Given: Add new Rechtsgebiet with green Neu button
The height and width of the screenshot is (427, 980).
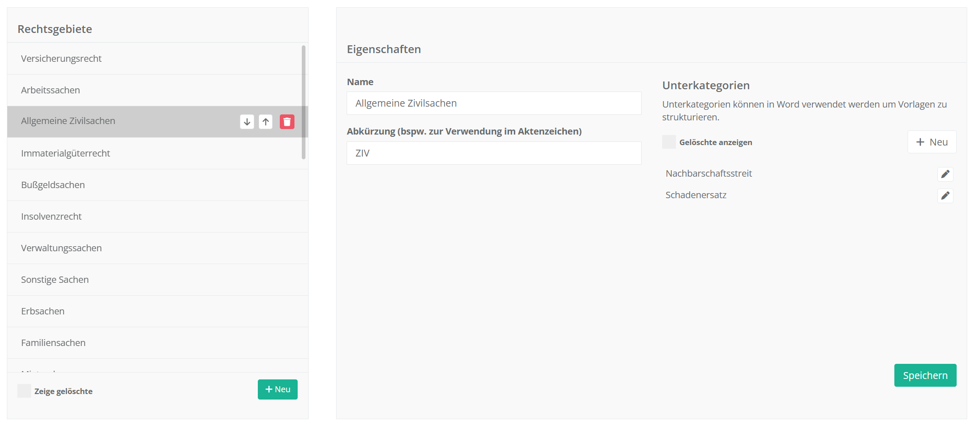Looking at the screenshot, I should click(278, 389).
